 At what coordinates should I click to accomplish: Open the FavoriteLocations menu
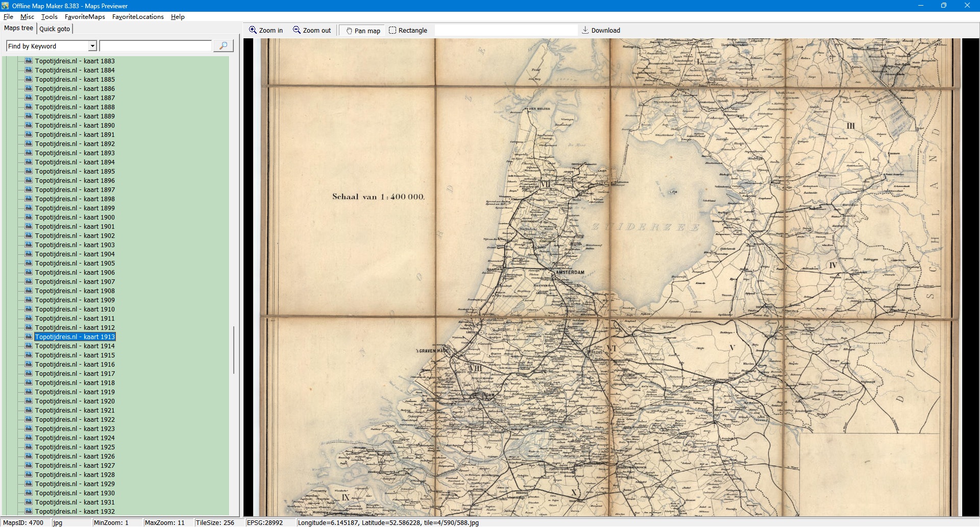138,17
